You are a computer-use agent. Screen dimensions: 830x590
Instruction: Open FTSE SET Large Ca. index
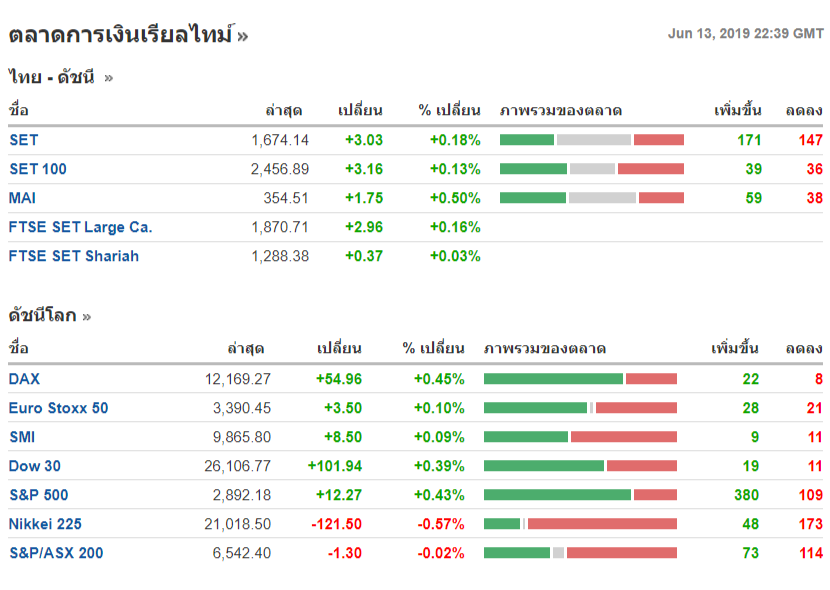81,227
